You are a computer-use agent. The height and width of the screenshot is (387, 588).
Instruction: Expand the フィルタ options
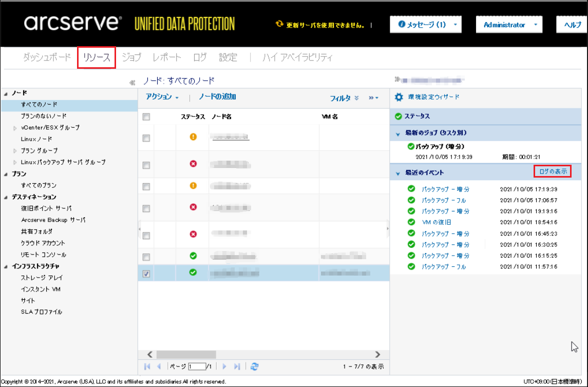[344, 98]
